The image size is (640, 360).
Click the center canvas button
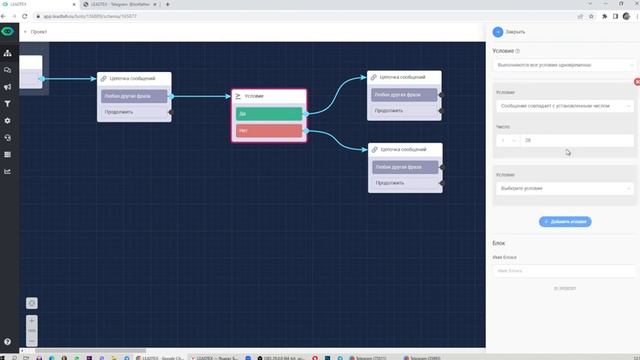32,303
